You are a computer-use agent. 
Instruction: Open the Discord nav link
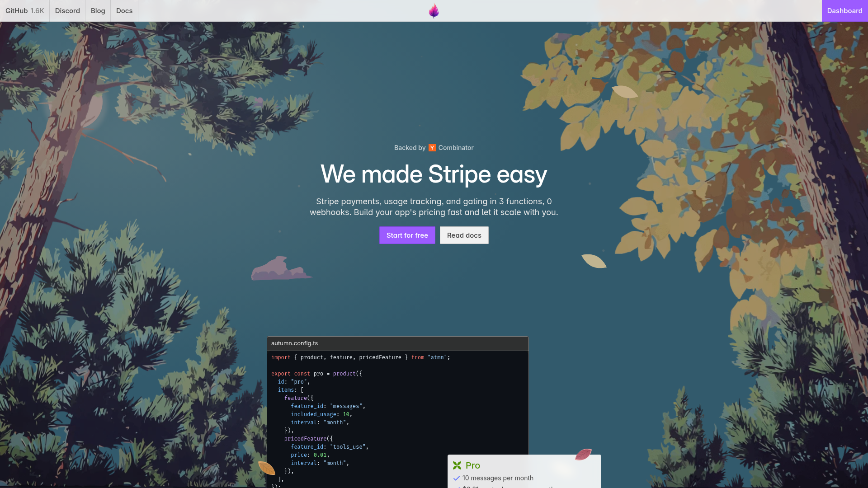tap(67, 11)
